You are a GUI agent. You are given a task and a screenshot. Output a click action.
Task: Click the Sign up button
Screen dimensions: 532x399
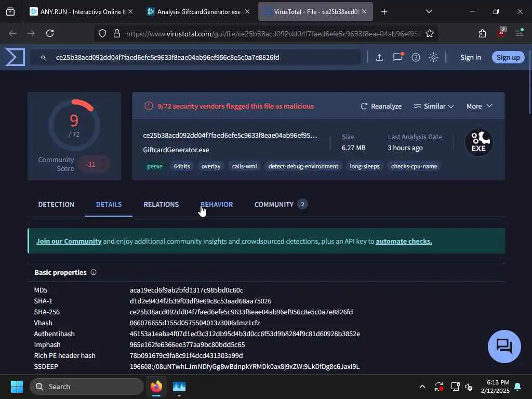tap(508, 57)
